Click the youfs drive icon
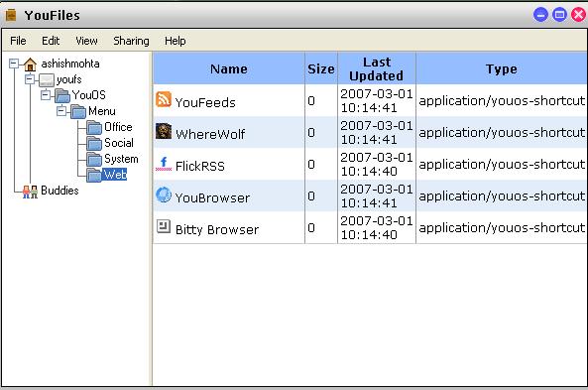The width and height of the screenshot is (588, 390). point(47,80)
